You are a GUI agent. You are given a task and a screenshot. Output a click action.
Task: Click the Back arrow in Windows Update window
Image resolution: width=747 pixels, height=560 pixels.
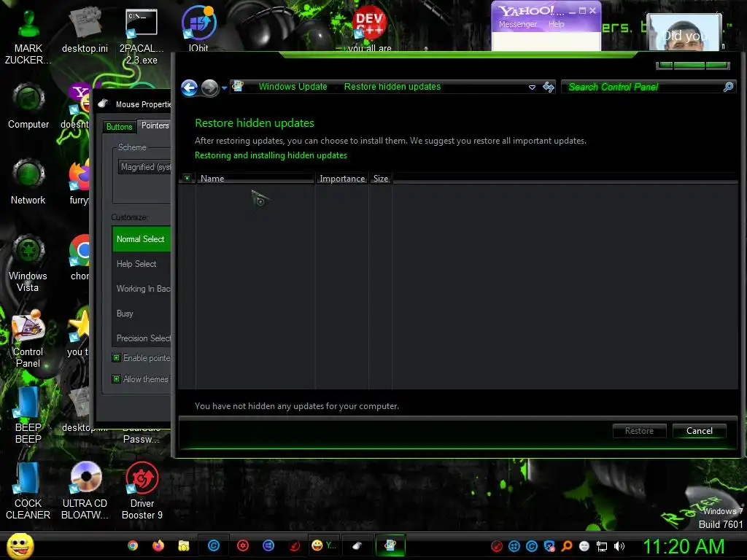point(189,87)
